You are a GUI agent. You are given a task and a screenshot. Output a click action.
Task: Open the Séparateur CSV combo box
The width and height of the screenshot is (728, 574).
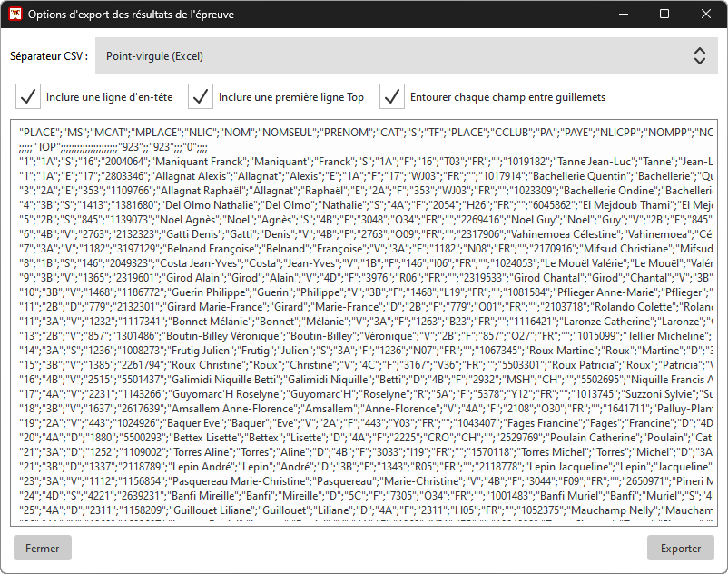pos(399,56)
